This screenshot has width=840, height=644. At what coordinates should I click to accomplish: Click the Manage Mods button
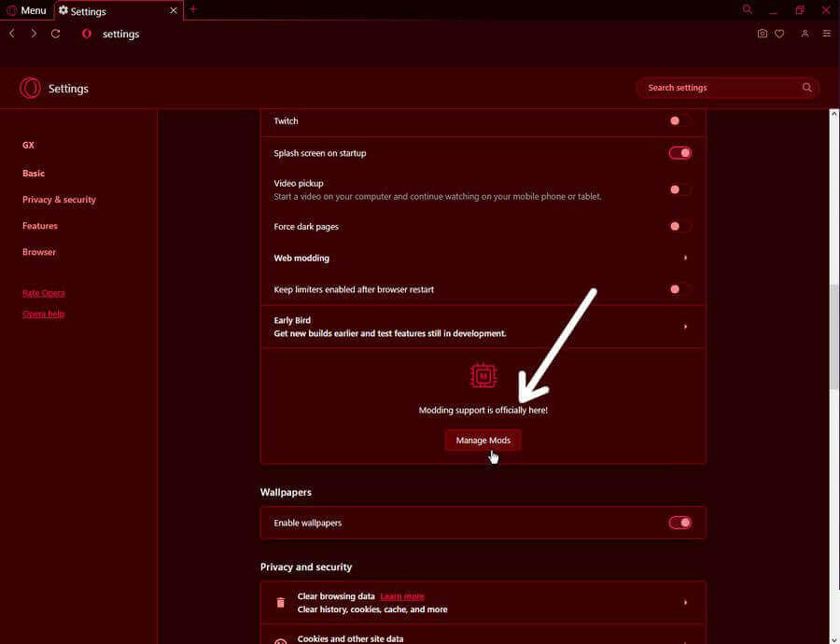pyautogui.click(x=483, y=441)
